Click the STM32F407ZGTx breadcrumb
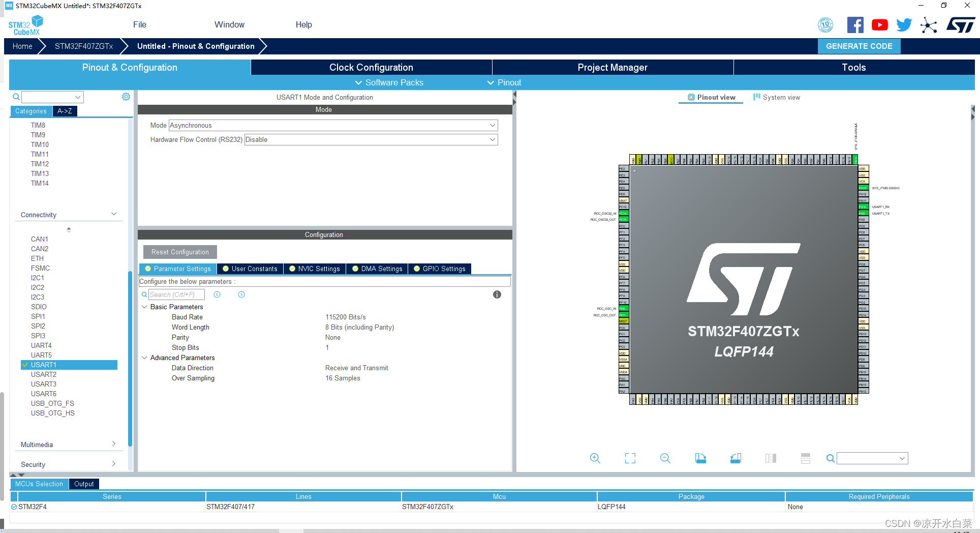Image resolution: width=980 pixels, height=533 pixels. pos(84,46)
